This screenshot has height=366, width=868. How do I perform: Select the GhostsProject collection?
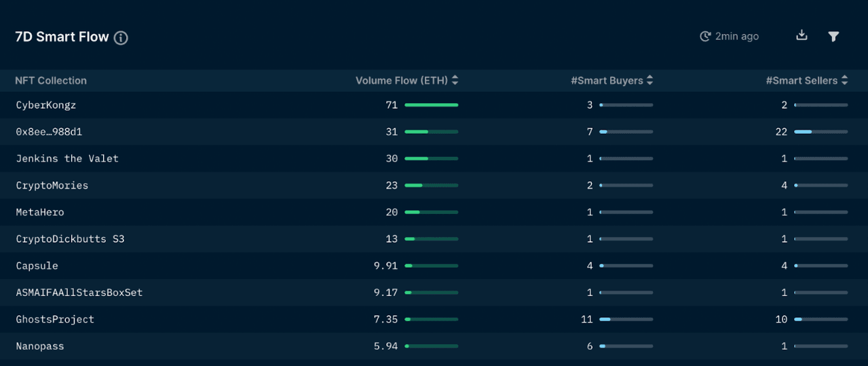55,319
